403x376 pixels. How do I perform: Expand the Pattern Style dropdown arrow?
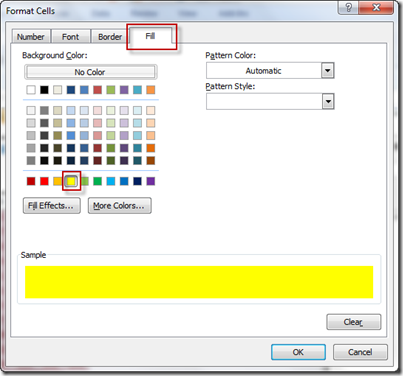click(328, 102)
